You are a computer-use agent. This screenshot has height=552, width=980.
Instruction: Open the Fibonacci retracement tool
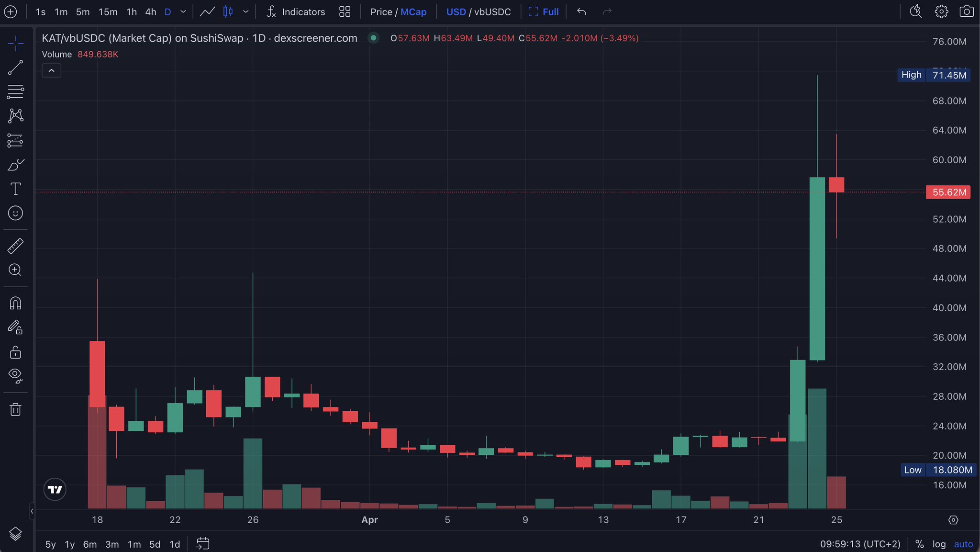[x=15, y=91]
